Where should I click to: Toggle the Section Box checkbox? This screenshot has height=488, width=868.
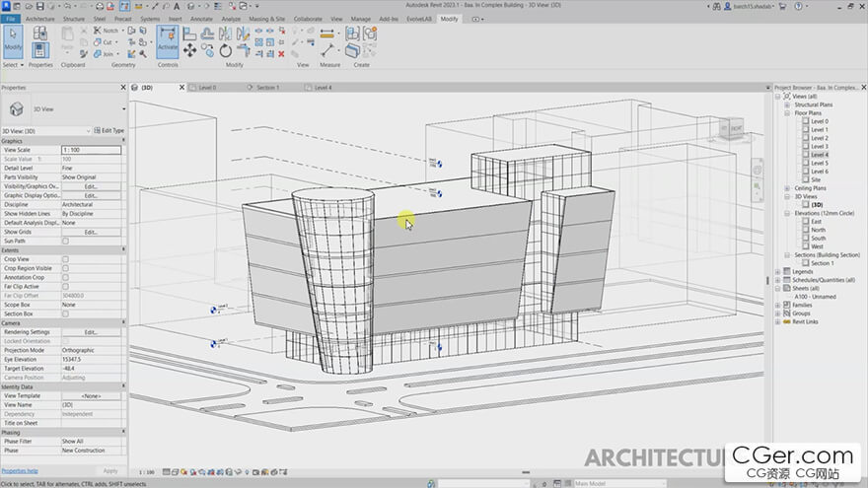pos(65,314)
